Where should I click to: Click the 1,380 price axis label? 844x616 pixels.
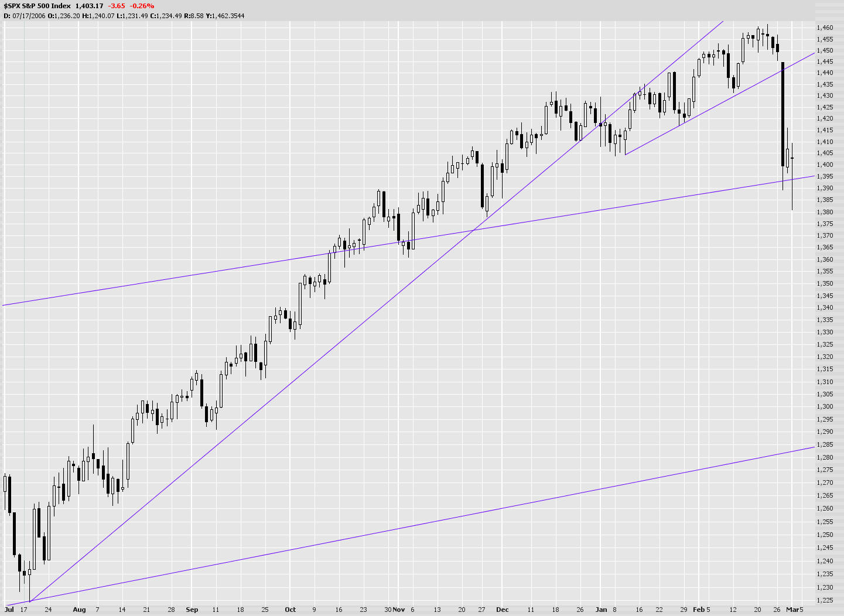pos(825,212)
